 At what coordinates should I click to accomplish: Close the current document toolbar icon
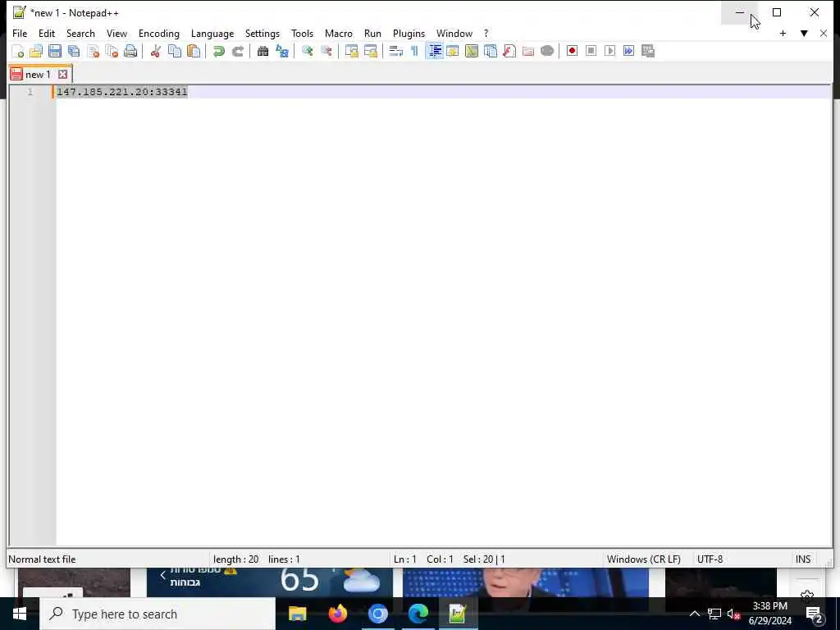[x=94, y=51]
